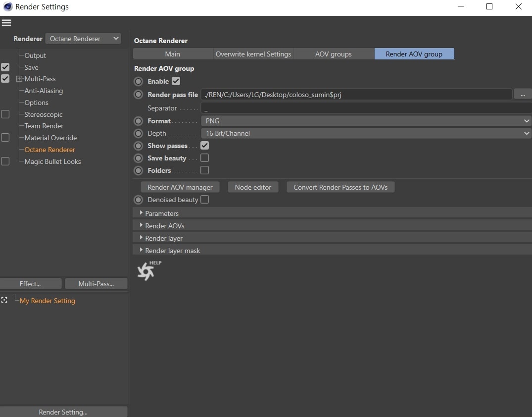This screenshot has width=532, height=417.
Task: Open the Render AOV manager
Action: tap(180, 187)
